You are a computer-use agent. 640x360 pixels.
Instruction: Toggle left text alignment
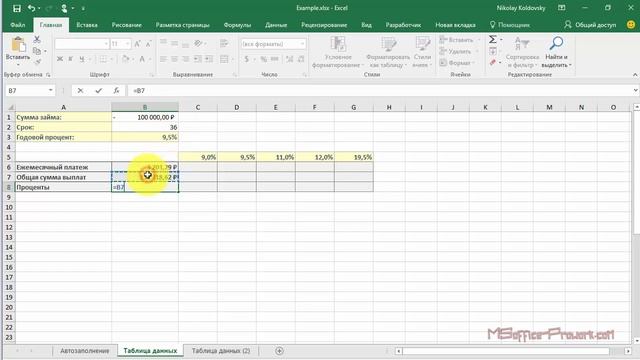163,59
